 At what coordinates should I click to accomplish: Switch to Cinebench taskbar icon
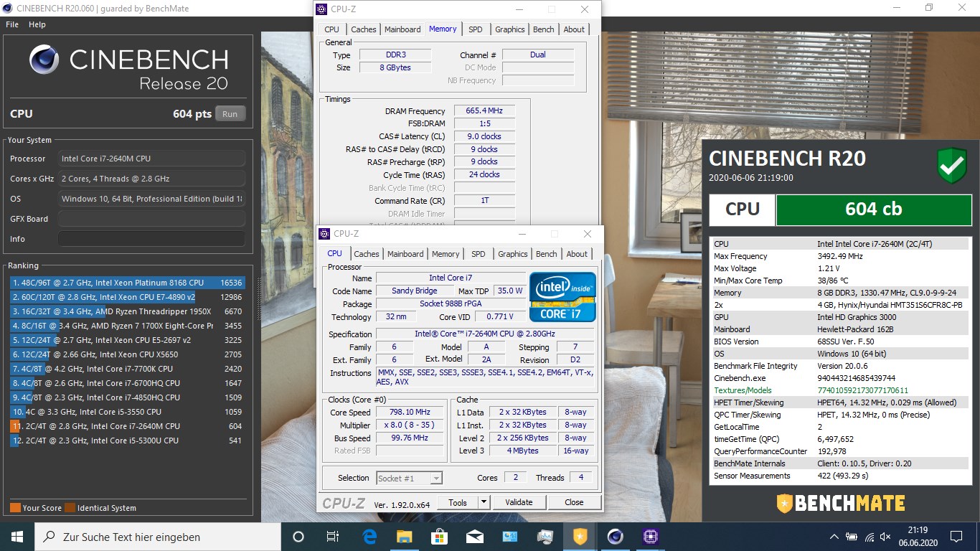coord(615,536)
